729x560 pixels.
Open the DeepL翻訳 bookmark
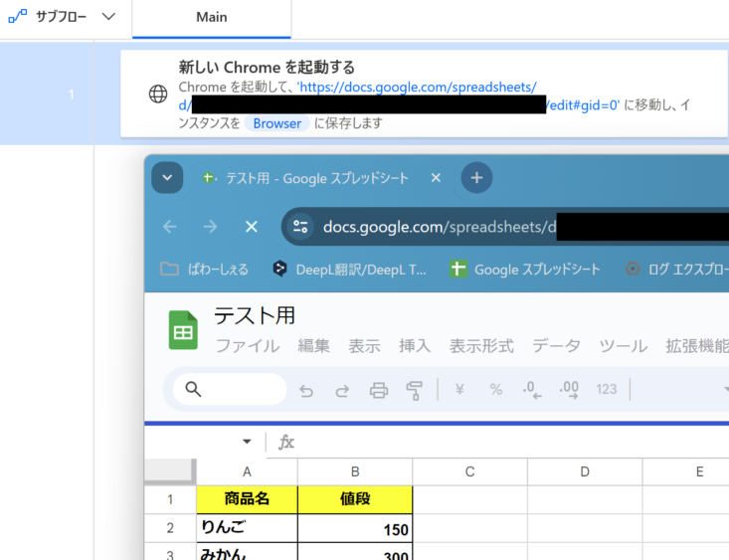pos(349,270)
